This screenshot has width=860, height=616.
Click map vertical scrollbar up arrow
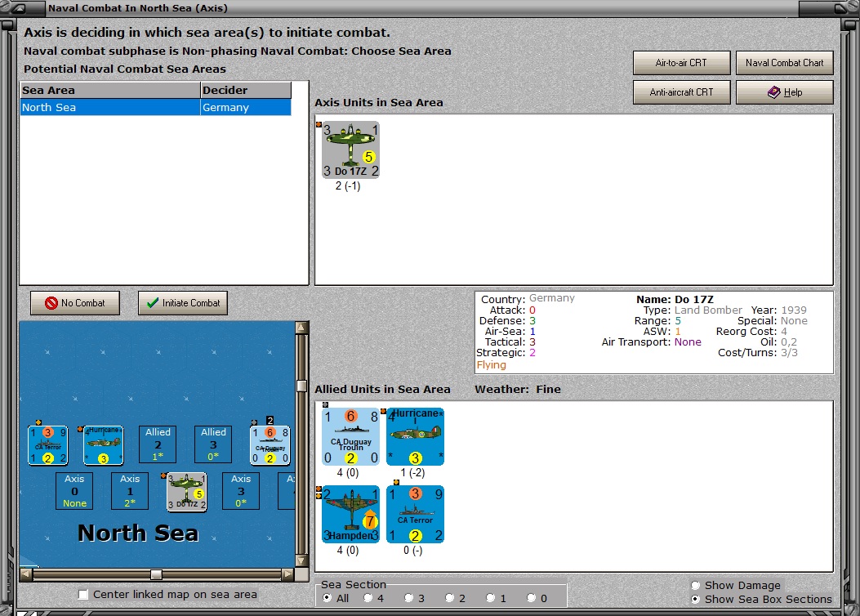(301, 328)
